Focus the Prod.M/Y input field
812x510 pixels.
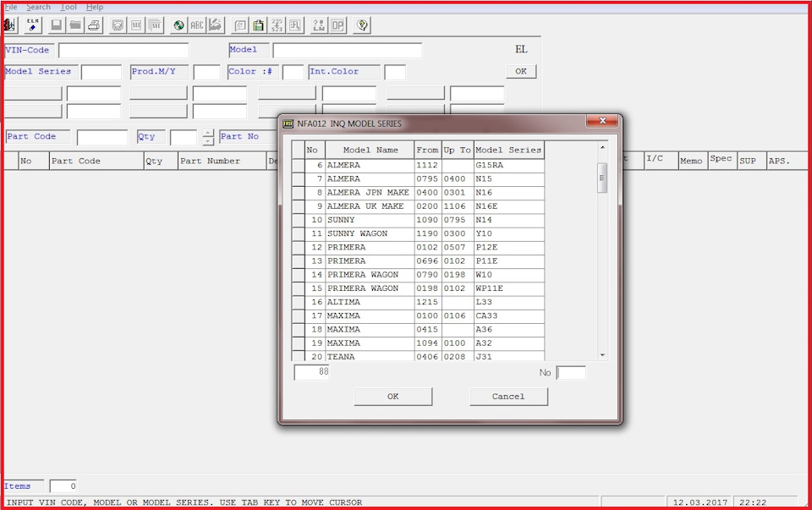click(206, 72)
